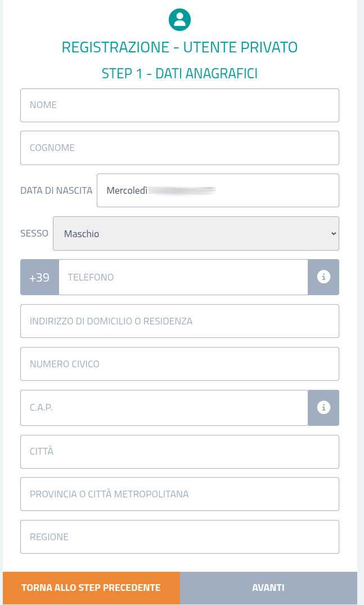Select the Città input field
The height and width of the screenshot is (605, 364).
click(180, 451)
